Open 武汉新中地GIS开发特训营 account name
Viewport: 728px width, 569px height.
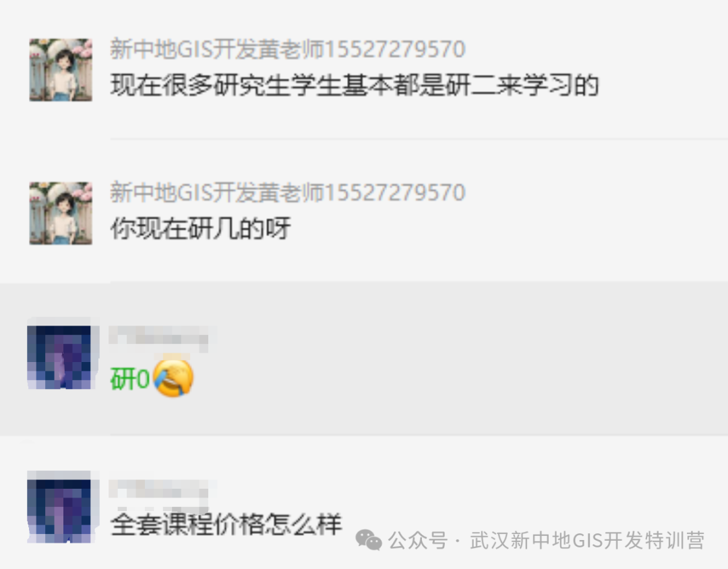tap(587, 541)
